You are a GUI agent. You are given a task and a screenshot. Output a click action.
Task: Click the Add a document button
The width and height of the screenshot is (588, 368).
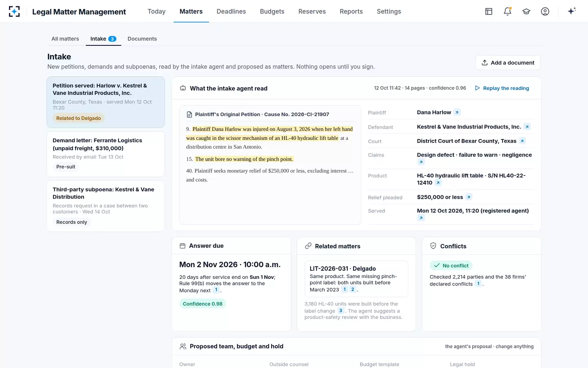point(508,63)
